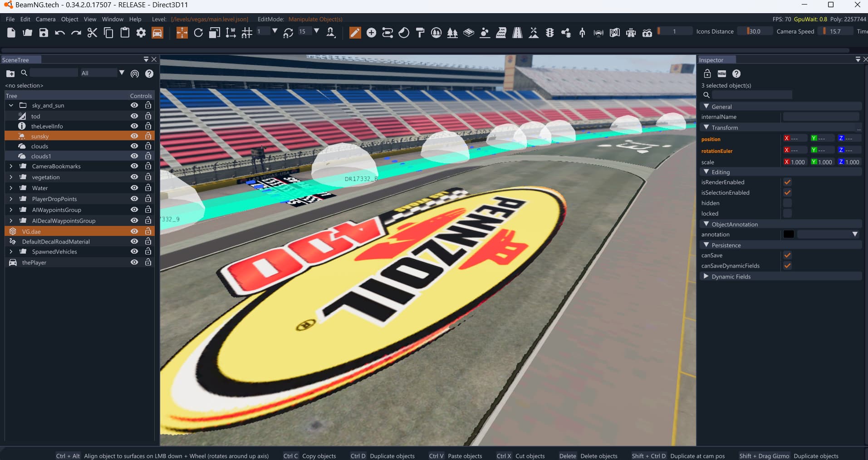Toggle visibility of VG.dae
Screen dimensions: 868x460
[134, 231]
